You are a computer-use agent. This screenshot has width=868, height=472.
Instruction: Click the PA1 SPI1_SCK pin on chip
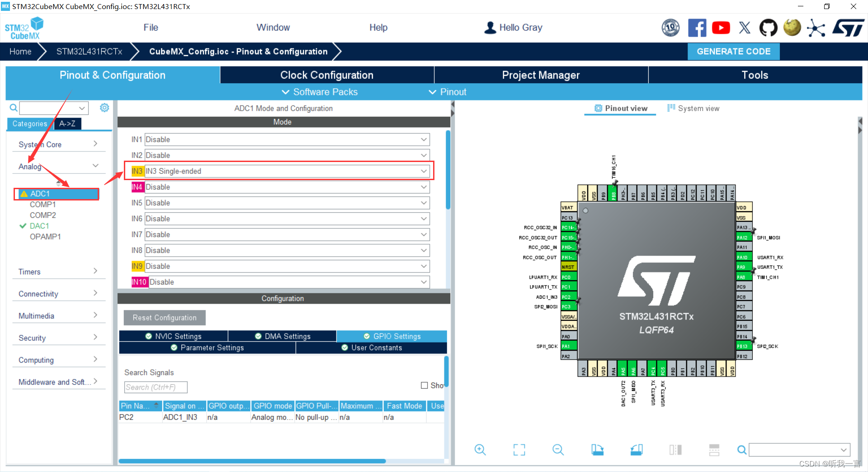(568, 346)
